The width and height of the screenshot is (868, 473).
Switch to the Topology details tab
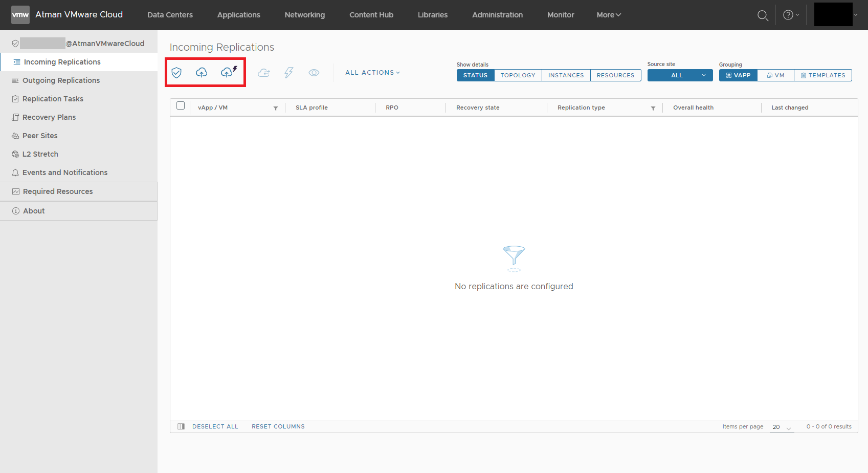pyautogui.click(x=518, y=75)
